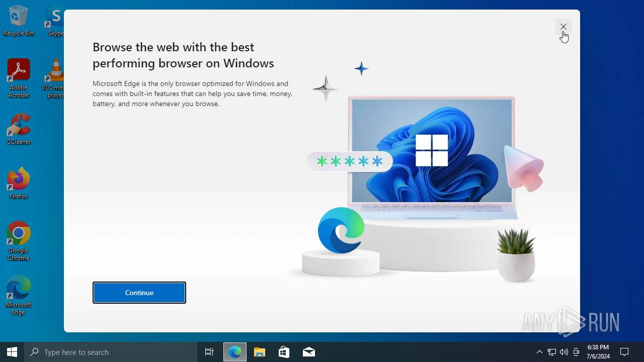Viewport: 644px width, 362px height.
Task: Select the Skype desktop shortcut
Action: click(55, 21)
